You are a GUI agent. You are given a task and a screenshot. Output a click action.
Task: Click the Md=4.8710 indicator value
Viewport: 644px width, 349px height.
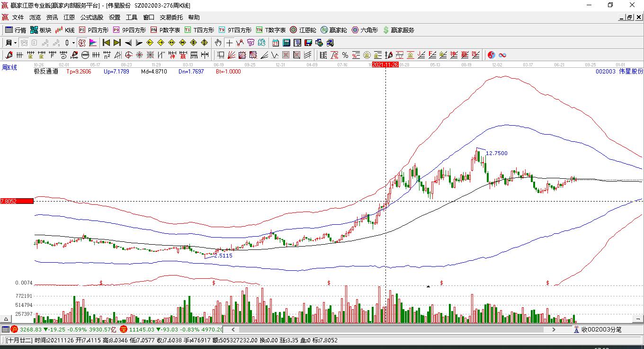click(x=154, y=72)
